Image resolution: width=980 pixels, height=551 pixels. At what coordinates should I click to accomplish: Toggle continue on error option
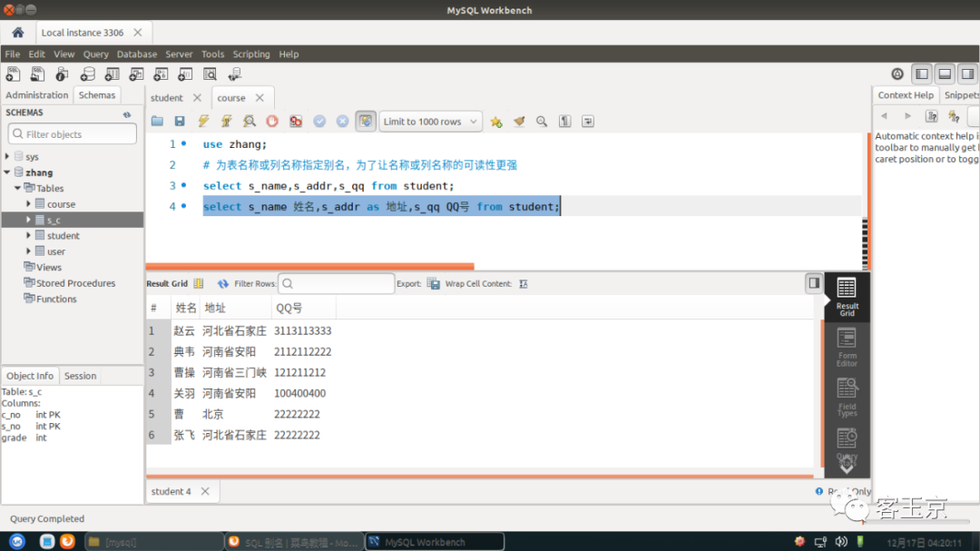[x=296, y=122]
